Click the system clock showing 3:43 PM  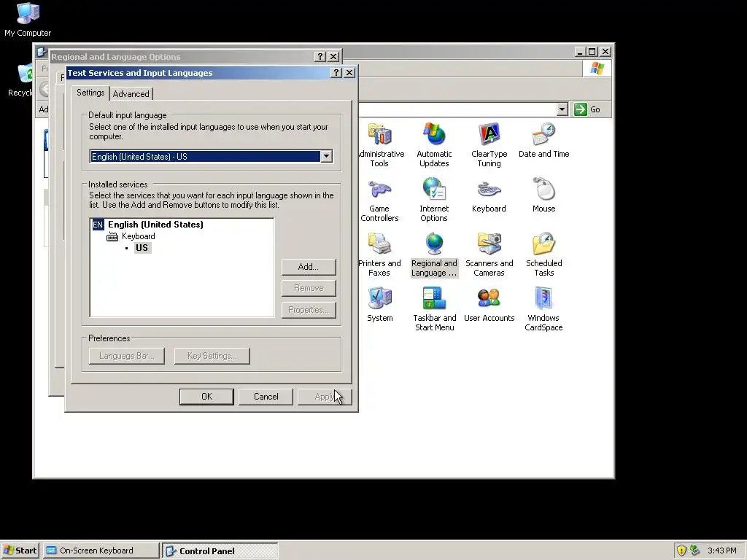[722, 551]
